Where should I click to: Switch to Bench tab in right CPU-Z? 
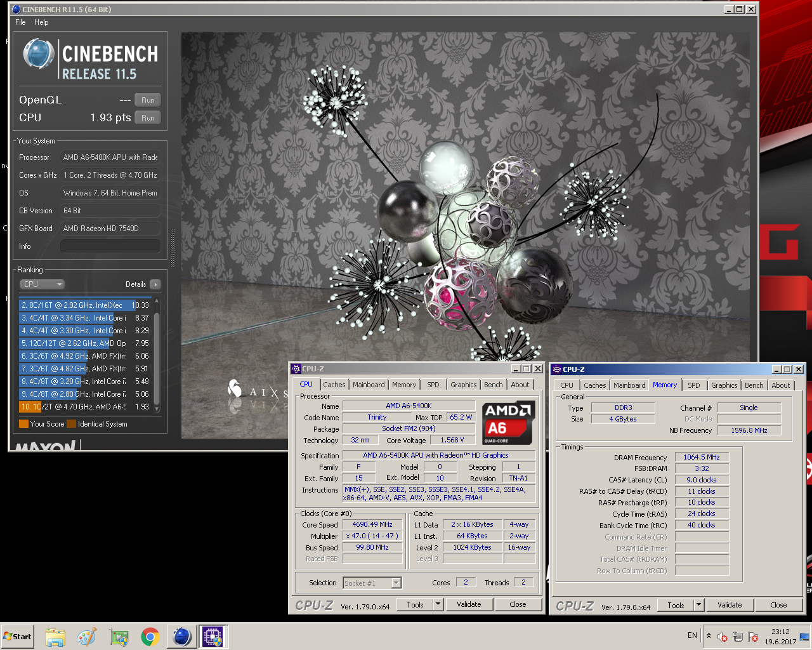coord(754,385)
